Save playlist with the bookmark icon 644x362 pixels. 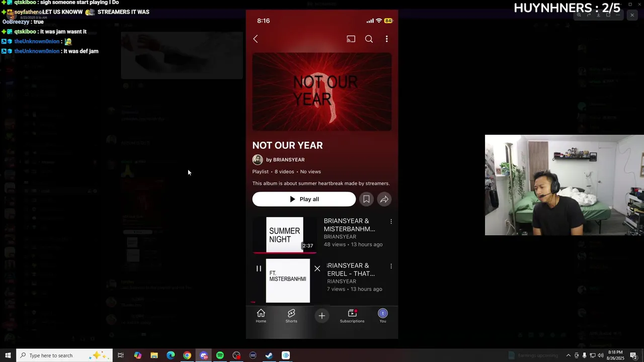click(x=366, y=199)
